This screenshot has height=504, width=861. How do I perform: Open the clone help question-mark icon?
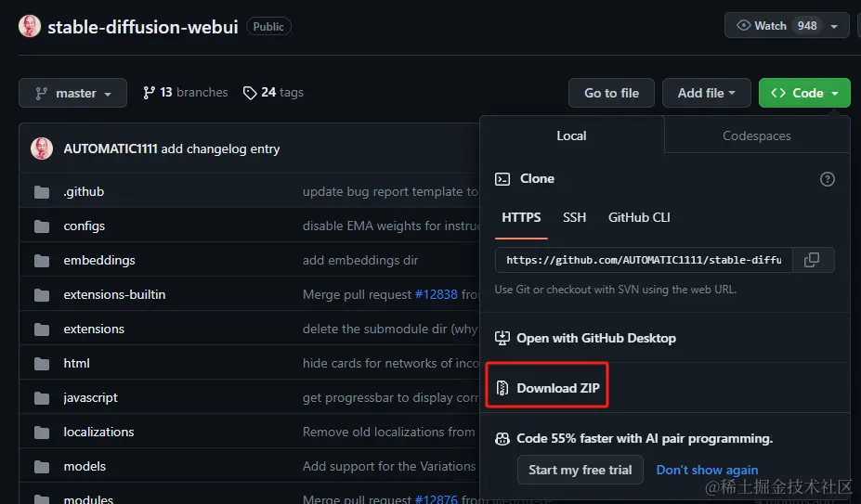(827, 179)
